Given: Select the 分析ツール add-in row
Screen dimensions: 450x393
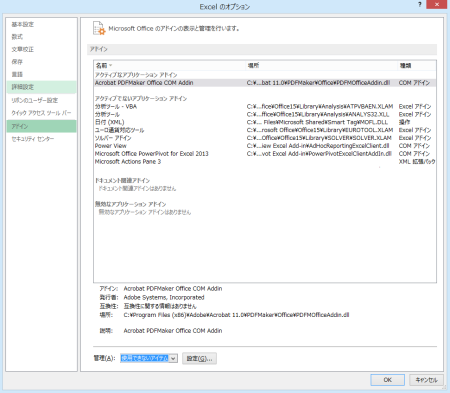Looking at the screenshot, I should tap(265, 114).
